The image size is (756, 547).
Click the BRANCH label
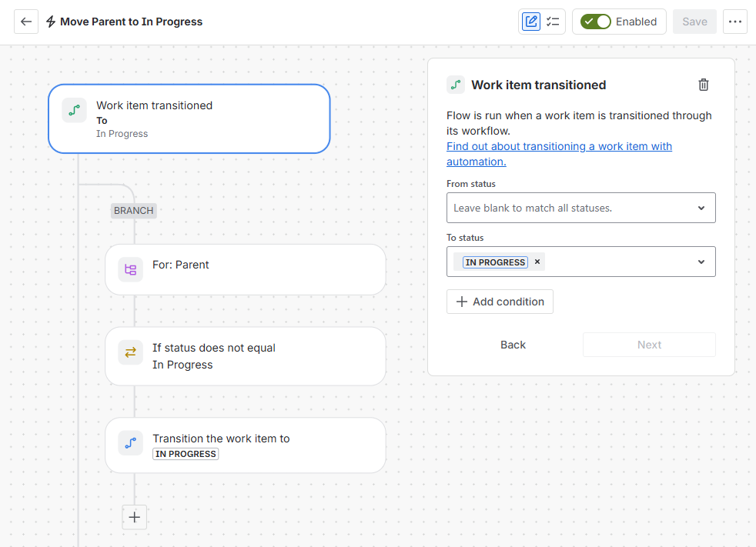[133, 211]
